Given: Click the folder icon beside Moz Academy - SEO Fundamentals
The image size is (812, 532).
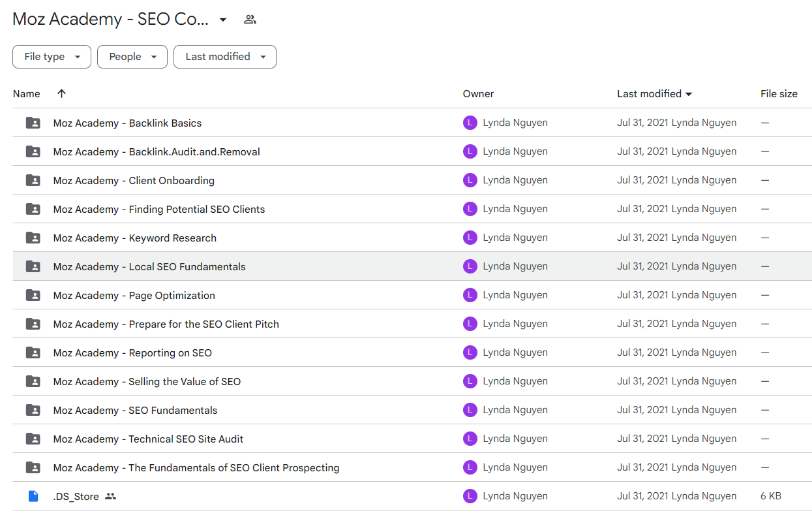Looking at the screenshot, I should tap(33, 410).
